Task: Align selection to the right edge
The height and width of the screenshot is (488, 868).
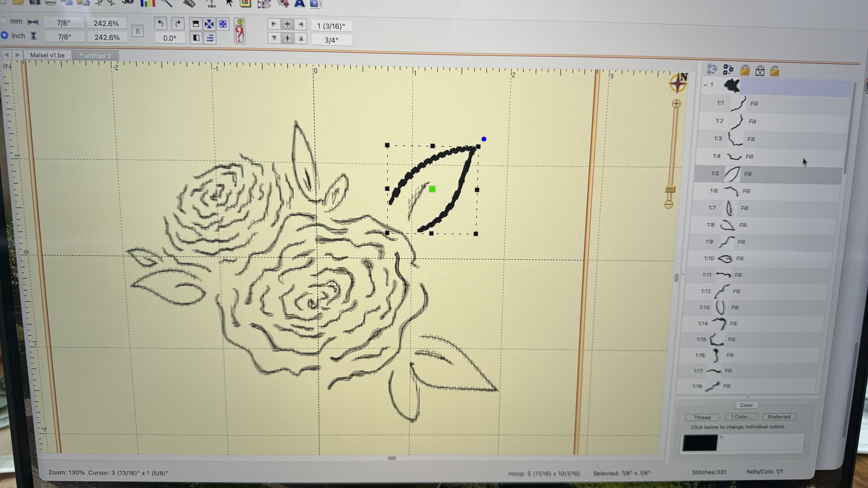Action: click(301, 24)
